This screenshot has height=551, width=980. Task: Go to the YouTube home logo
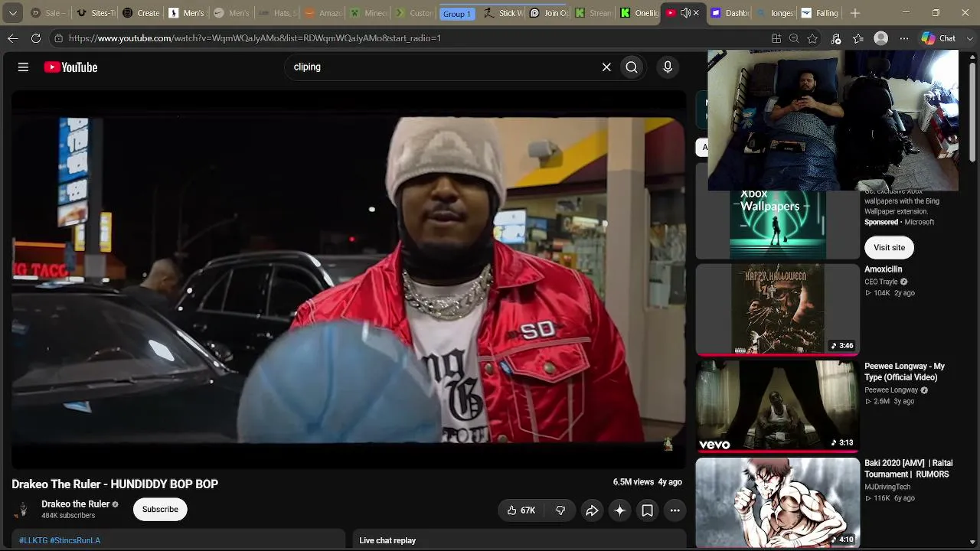[70, 67]
